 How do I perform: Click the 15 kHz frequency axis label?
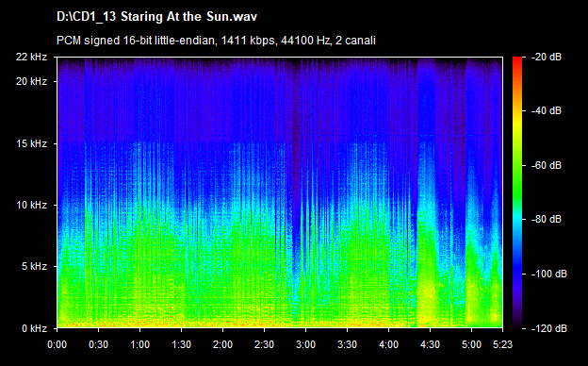point(31,143)
